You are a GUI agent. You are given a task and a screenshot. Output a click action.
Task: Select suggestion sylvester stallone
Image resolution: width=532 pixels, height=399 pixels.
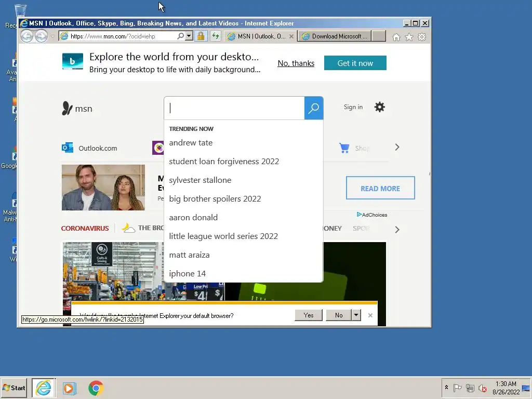[200, 180]
